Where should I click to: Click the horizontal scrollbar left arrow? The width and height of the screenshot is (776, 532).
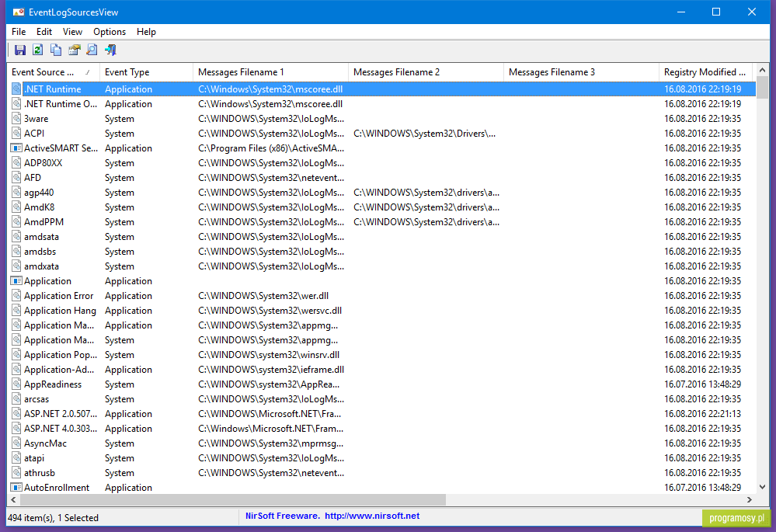(13, 500)
